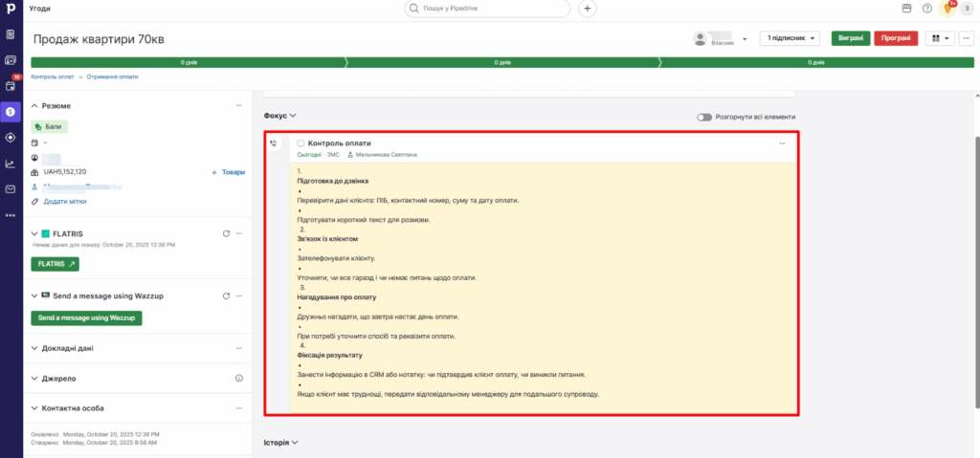Open the FLATRIS panel three-dots menu
Viewport: 980px width, 458px height.
pos(238,233)
